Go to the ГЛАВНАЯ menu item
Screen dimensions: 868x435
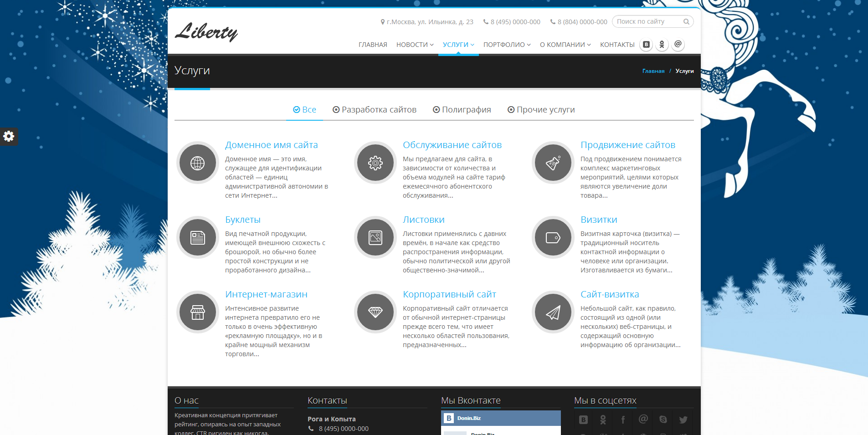(x=373, y=45)
